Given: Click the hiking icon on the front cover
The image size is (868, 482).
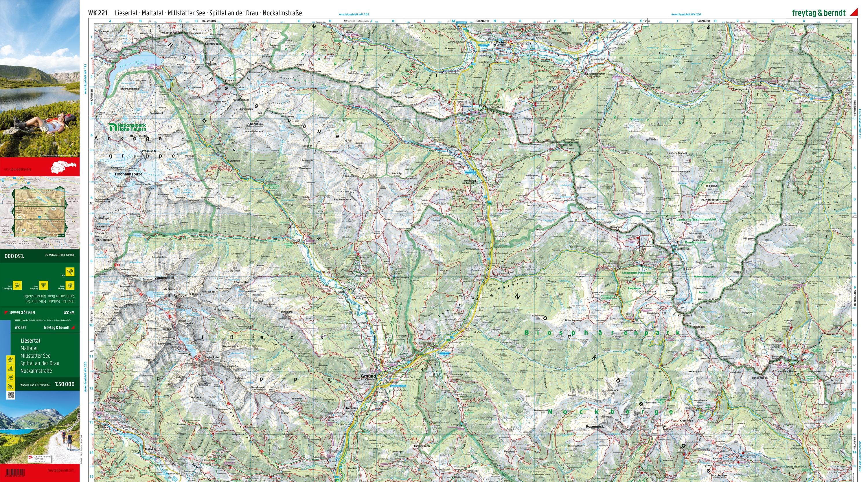Looking at the screenshot, I should [11, 359].
